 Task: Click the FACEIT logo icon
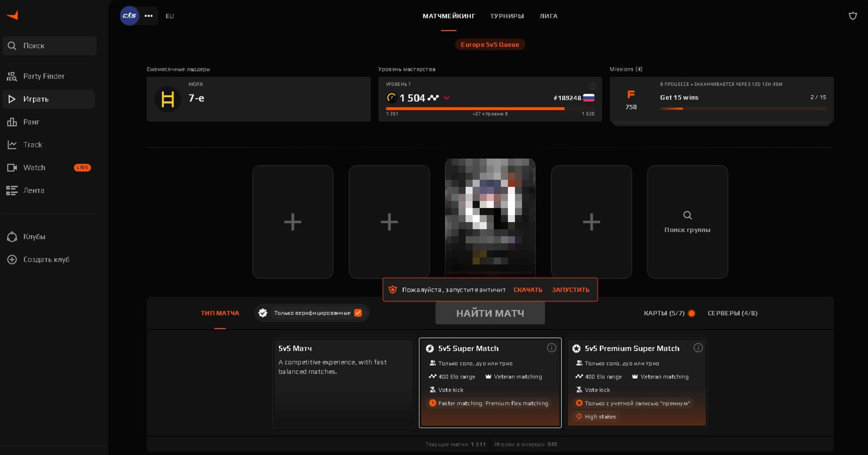pyautogui.click(x=12, y=15)
